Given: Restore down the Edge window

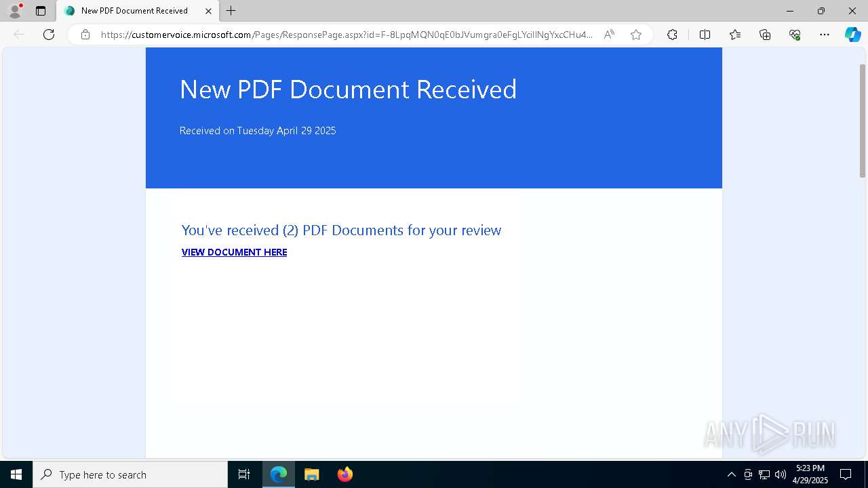Looking at the screenshot, I should pos(821,11).
